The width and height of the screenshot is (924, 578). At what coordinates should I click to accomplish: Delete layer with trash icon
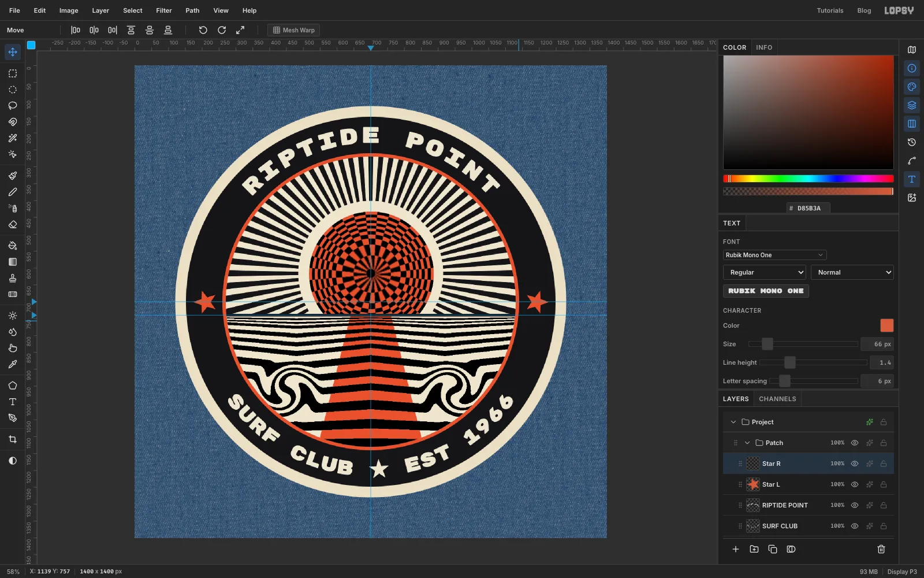click(x=881, y=549)
